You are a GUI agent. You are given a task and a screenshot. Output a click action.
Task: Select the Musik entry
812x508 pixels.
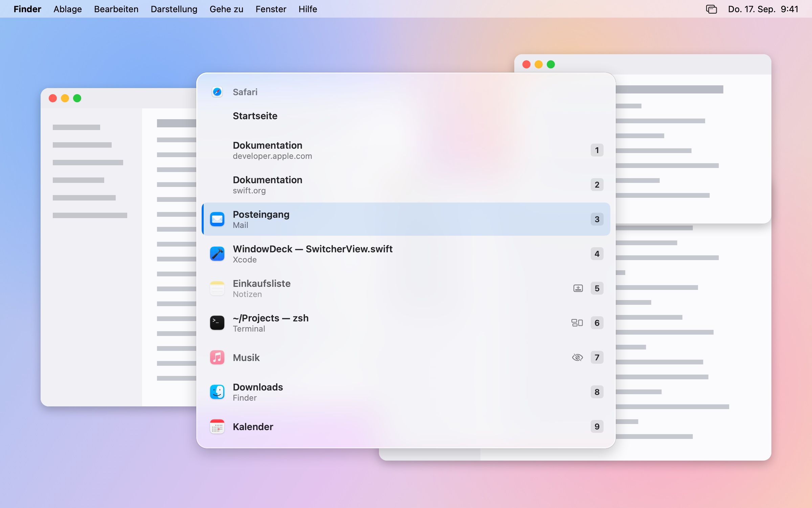(x=406, y=358)
